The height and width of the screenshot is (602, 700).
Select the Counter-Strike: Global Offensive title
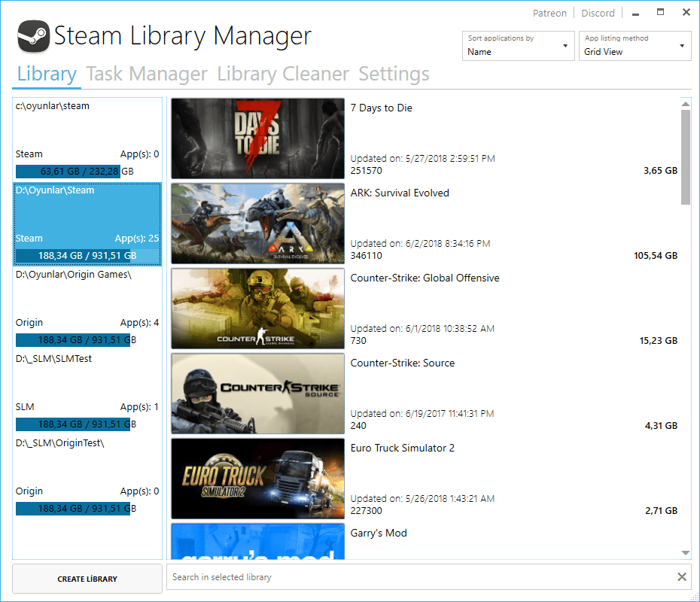(425, 278)
